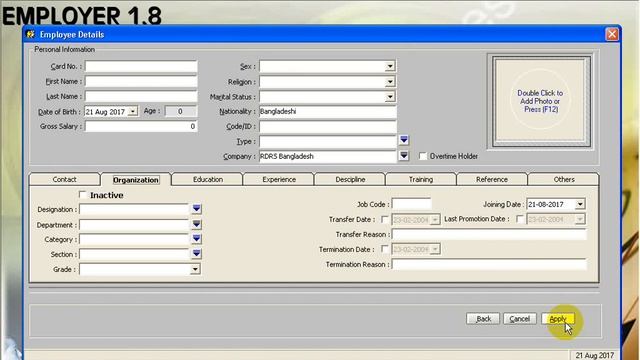This screenshot has width=640, height=360.
Task: Click the Card No. input field
Action: click(141, 66)
